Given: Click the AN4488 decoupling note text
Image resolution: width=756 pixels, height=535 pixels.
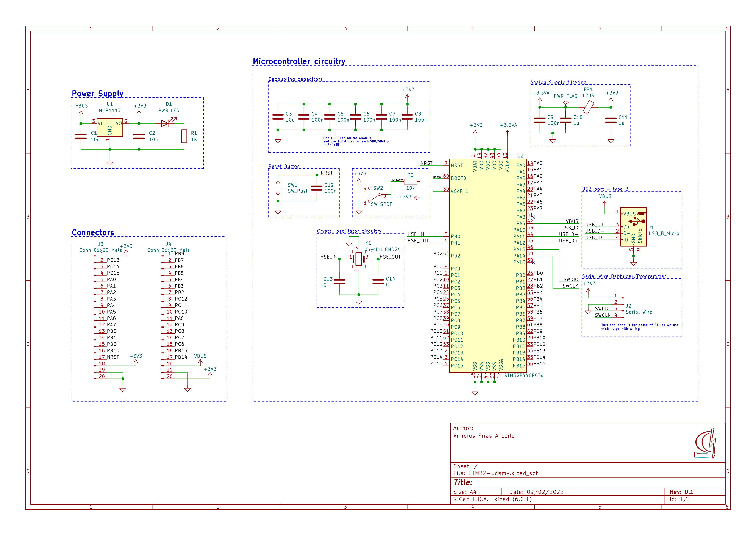Looking at the screenshot, I should pos(357,141).
